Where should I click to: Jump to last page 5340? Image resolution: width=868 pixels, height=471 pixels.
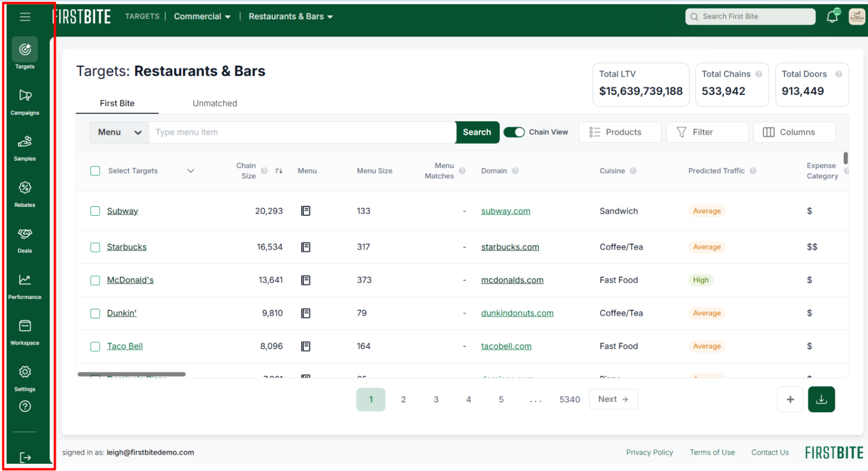(569, 399)
